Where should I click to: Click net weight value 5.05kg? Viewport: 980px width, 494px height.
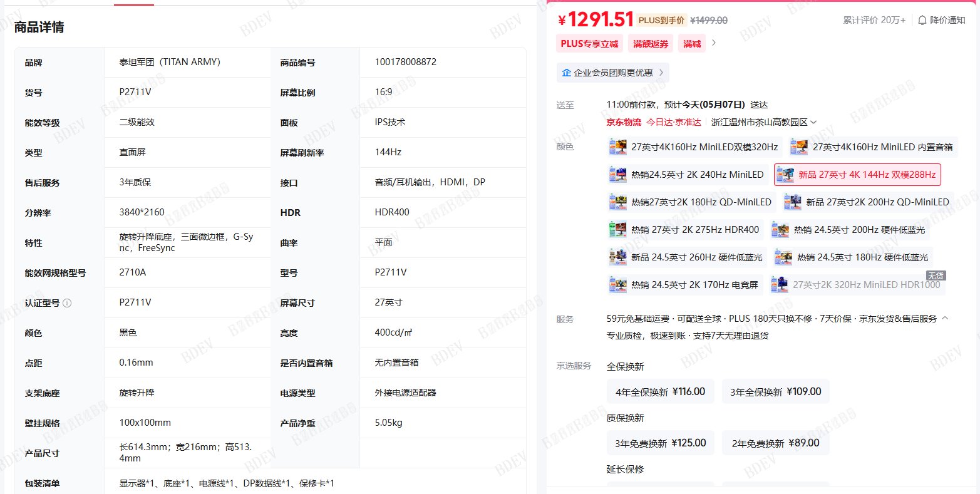[389, 423]
